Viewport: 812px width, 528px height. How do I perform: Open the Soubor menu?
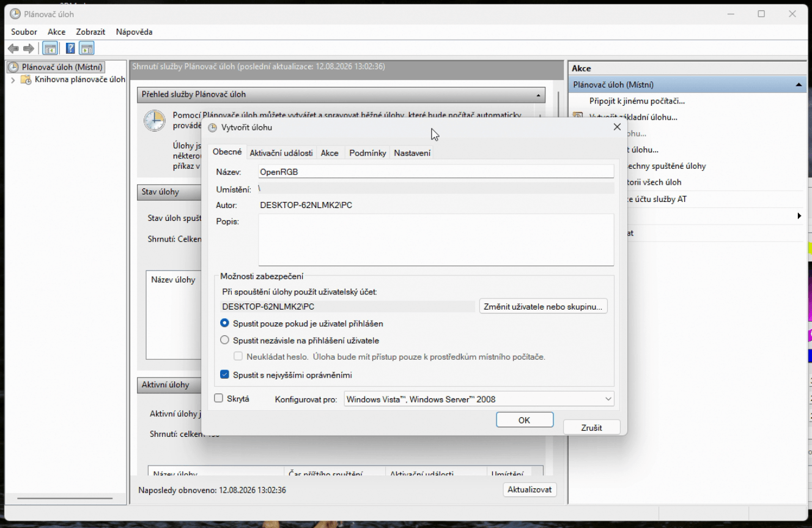[x=24, y=32]
